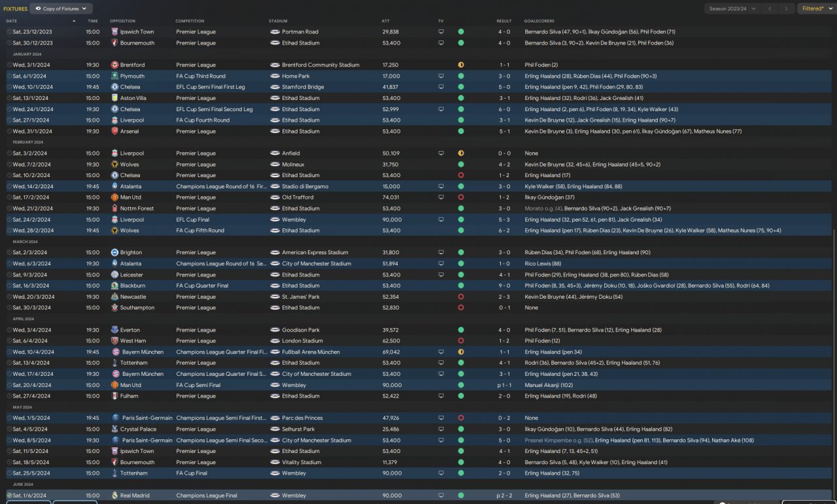Open the Southampton opposition link
837x504 pixels.
137,308
